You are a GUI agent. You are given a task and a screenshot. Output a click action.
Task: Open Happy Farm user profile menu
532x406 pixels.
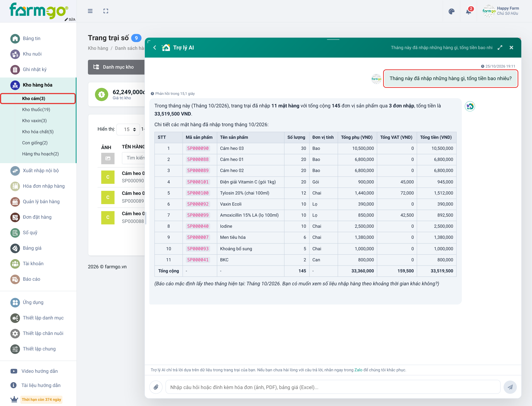coord(501,11)
